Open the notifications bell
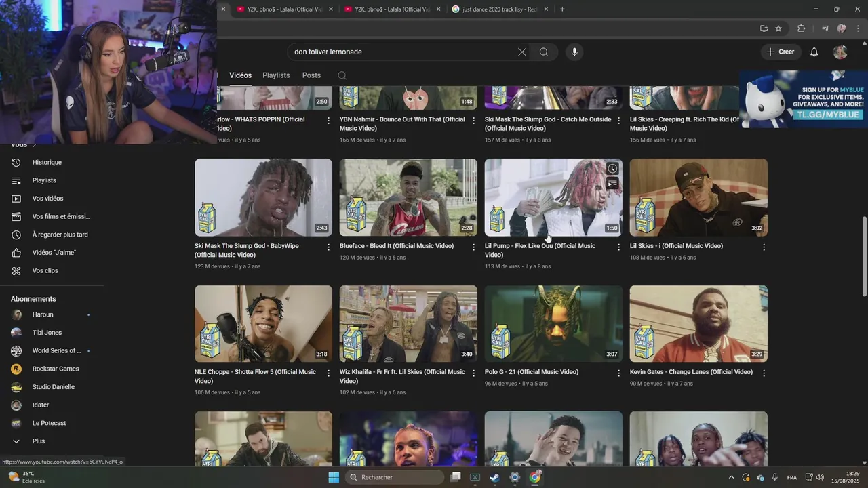868x488 pixels. click(x=814, y=52)
